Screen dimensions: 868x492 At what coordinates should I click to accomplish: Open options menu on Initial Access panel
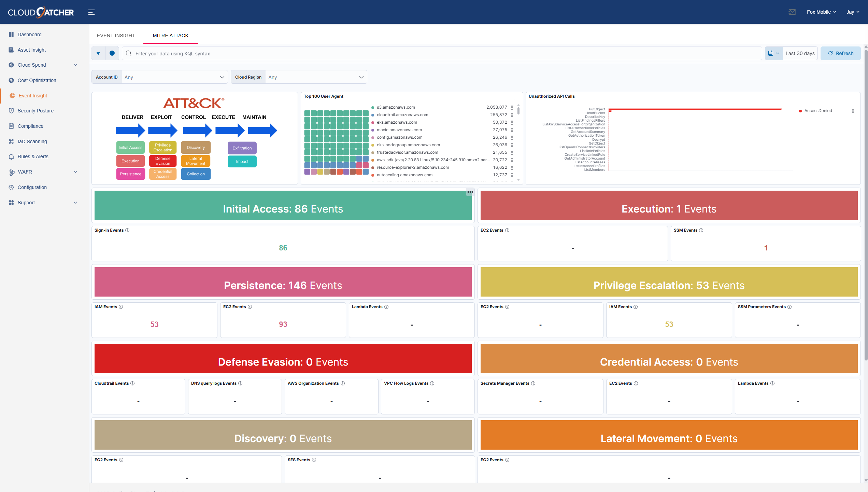pyautogui.click(x=470, y=192)
